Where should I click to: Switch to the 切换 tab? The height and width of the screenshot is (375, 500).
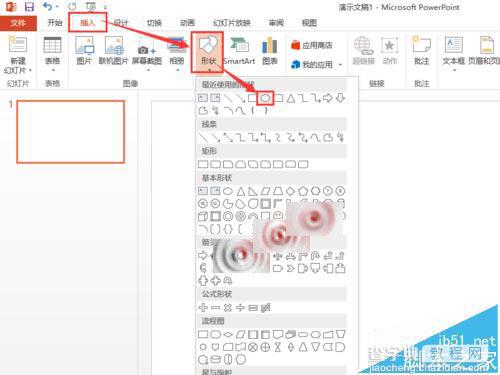pyautogui.click(x=154, y=23)
